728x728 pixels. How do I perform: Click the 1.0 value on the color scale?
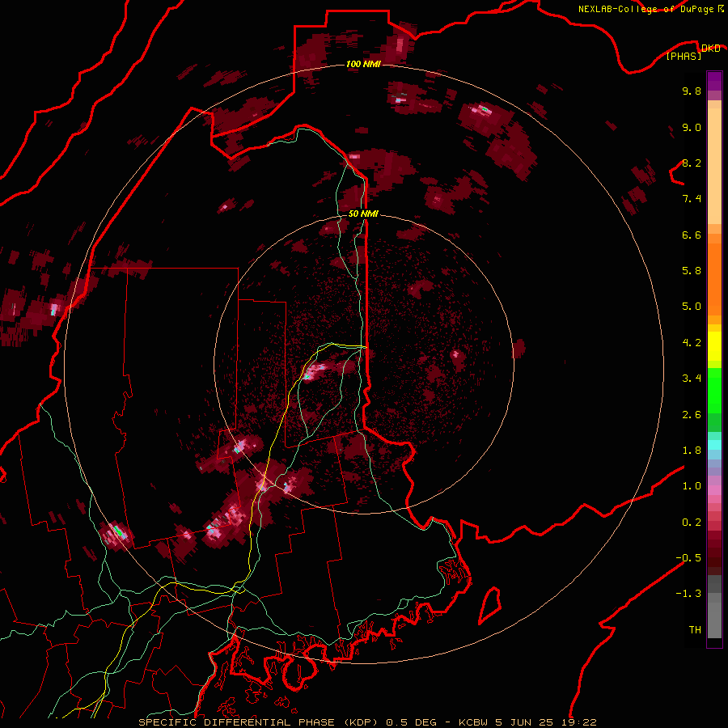(692, 486)
